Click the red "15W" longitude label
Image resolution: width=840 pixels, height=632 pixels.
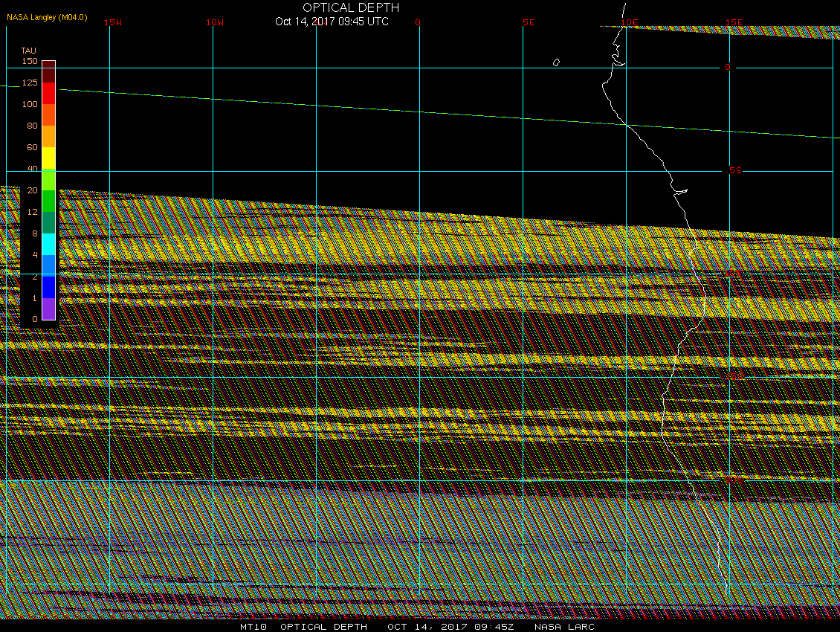coord(113,22)
